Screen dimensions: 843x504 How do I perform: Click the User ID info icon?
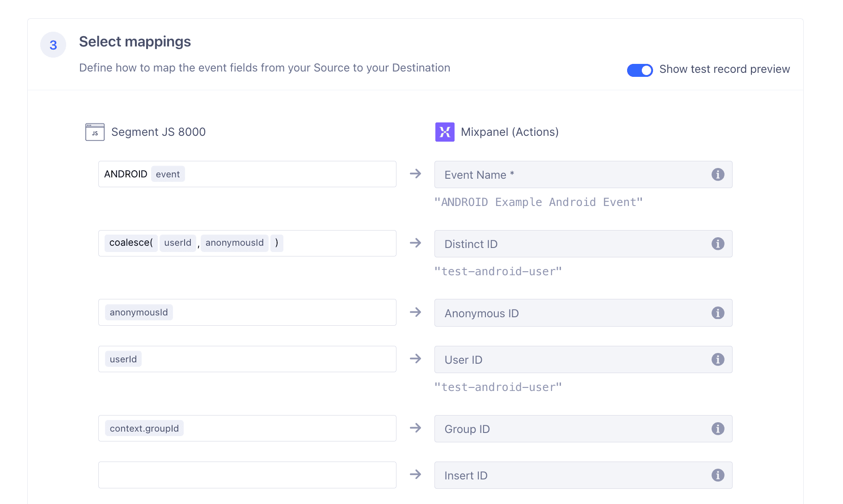[x=718, y=359]
